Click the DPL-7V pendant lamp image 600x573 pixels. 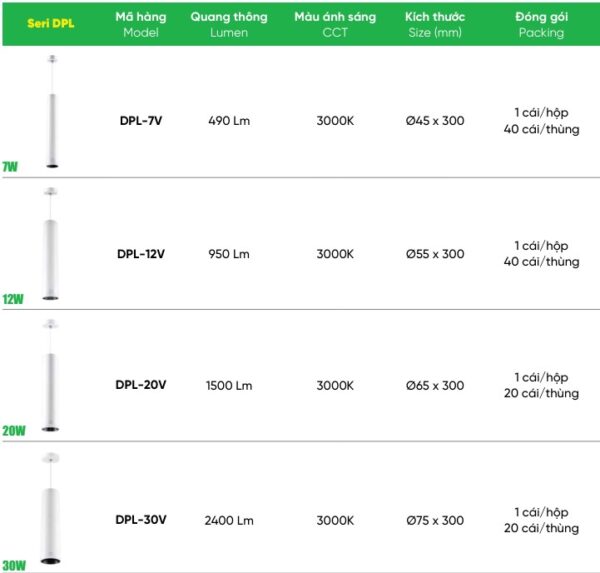(52, 111)
